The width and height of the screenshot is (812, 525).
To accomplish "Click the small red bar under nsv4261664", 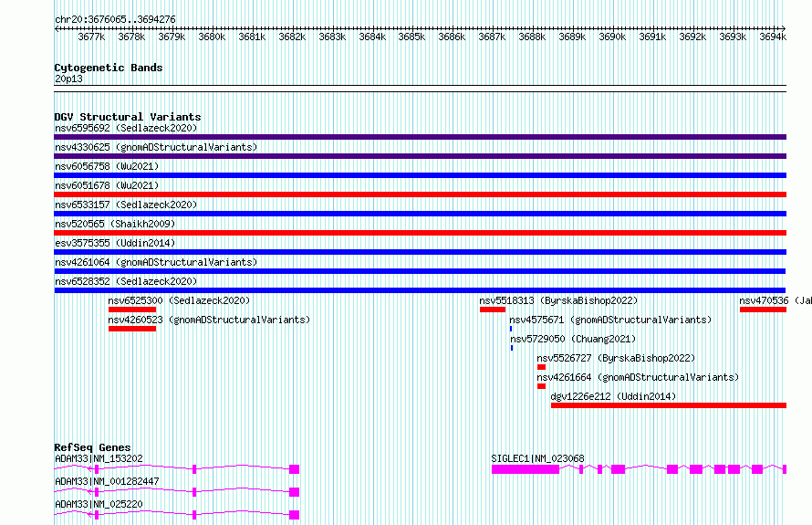I will tap(541, 386).
